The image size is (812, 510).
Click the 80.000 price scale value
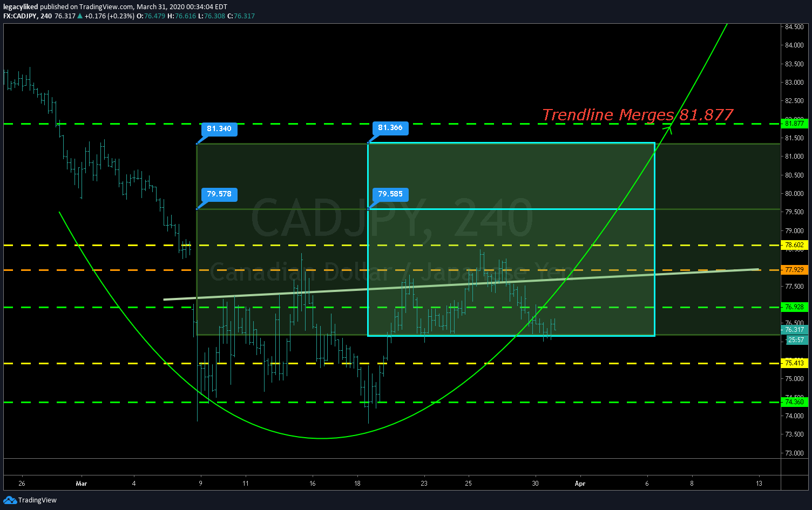[794, 194]
